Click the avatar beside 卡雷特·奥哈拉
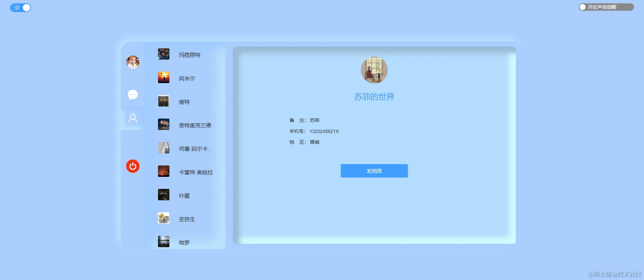 [164, 171]
